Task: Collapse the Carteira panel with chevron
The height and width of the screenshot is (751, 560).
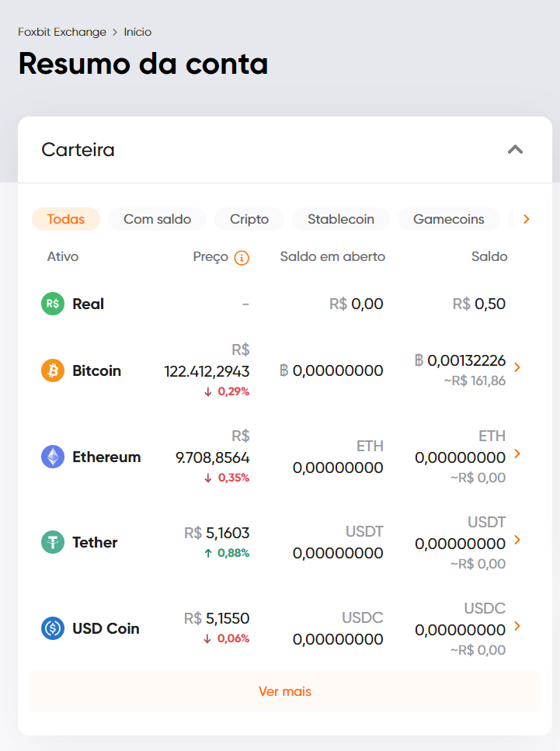Action: [516, 149]
